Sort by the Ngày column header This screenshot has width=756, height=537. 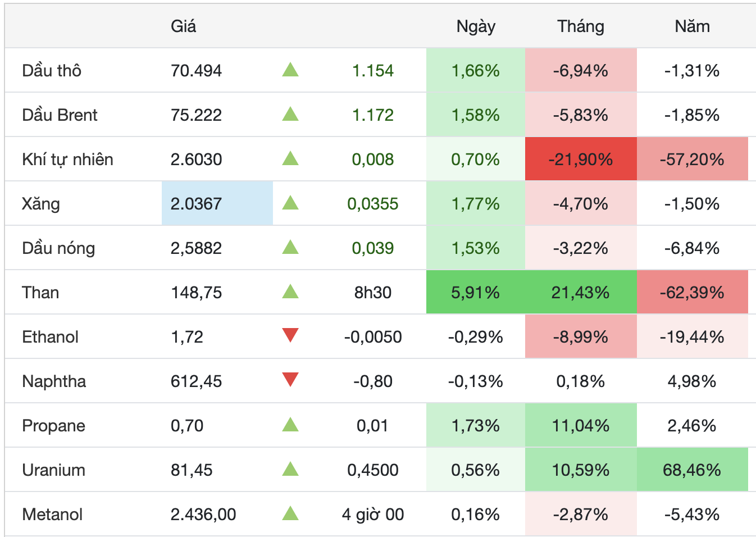476,26
